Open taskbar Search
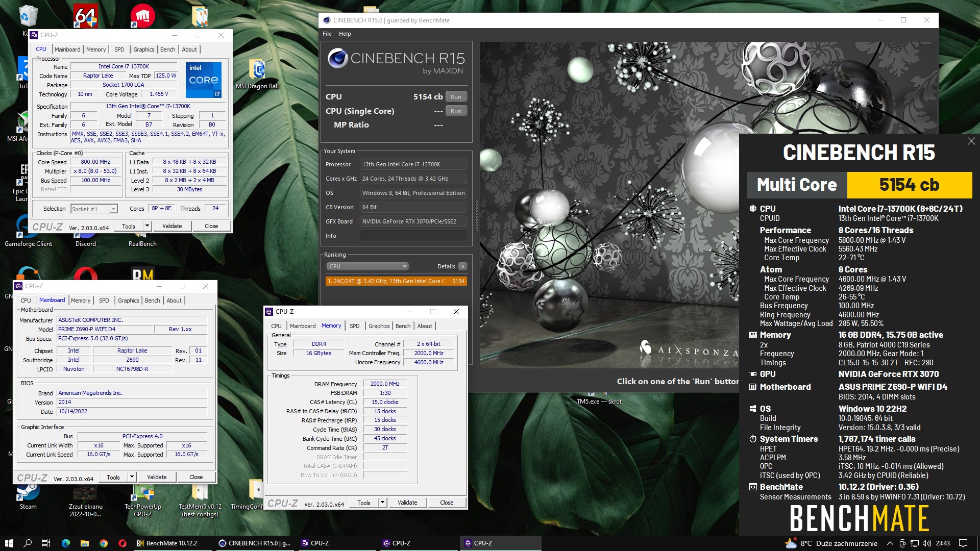Image resolution: width=980 pixels, height=551 pixels. coord(28,543)
